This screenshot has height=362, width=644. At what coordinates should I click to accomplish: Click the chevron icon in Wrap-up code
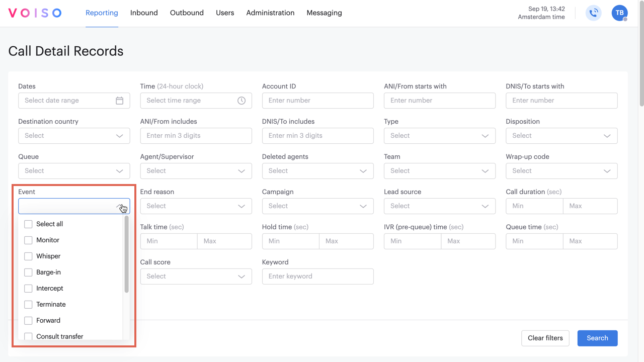click(x=607, y=171)
